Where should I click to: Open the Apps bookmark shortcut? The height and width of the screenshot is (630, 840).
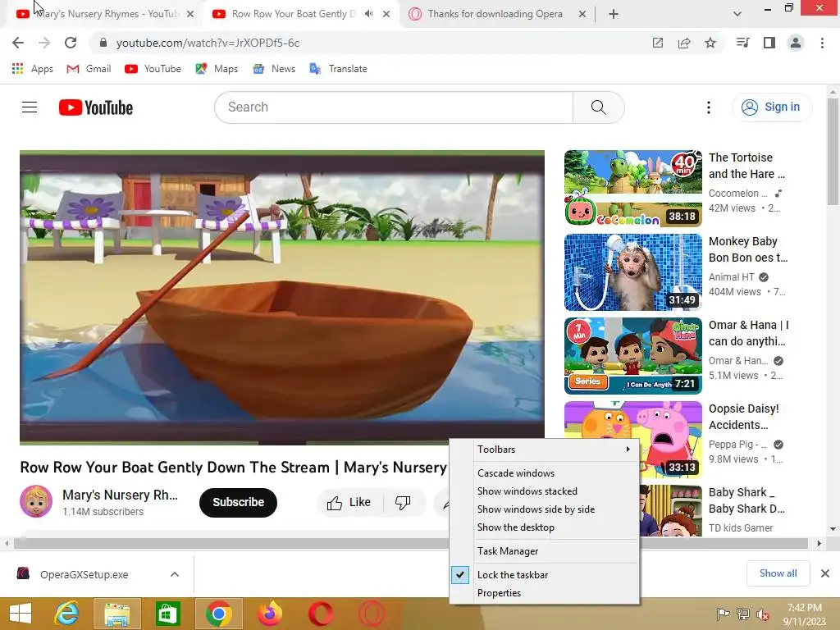pos(33,69)
